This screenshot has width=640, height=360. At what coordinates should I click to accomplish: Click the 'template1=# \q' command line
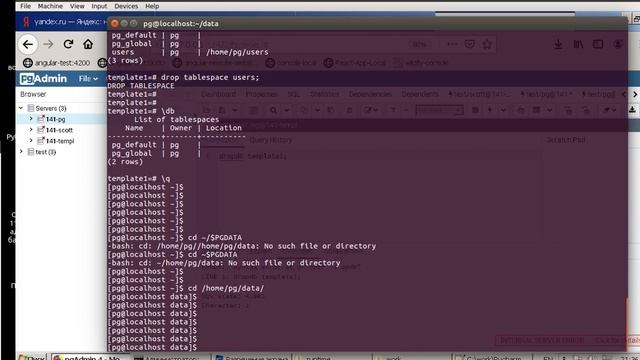[x=139, y=178]
